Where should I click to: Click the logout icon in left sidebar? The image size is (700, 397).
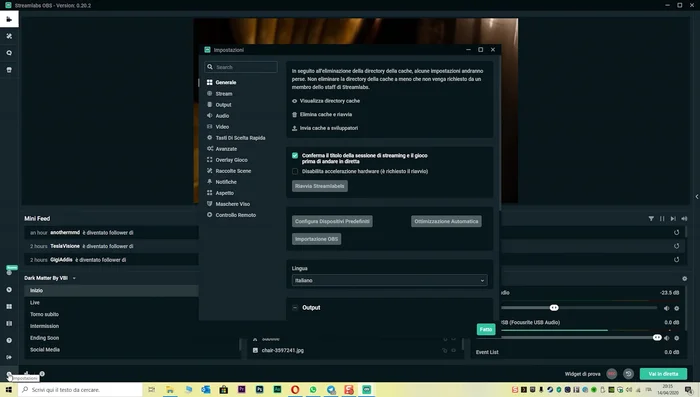9,357
